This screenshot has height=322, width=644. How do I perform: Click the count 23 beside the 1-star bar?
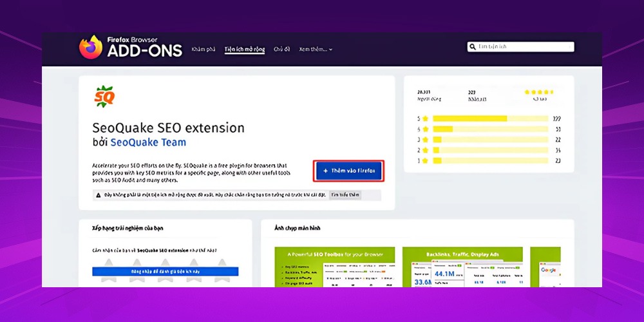pos(558,160)
